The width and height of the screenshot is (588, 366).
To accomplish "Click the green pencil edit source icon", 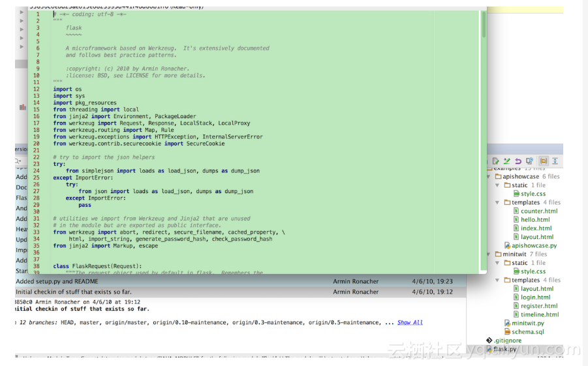I will [507, 161].
